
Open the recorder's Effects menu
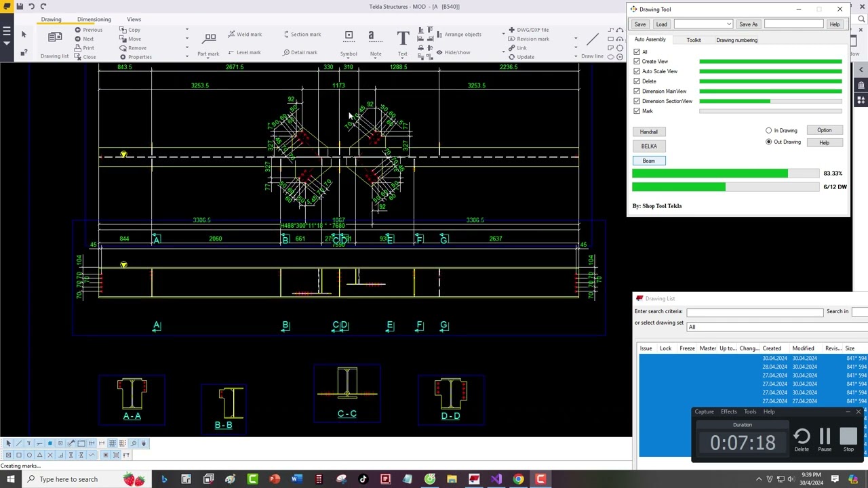728,411
